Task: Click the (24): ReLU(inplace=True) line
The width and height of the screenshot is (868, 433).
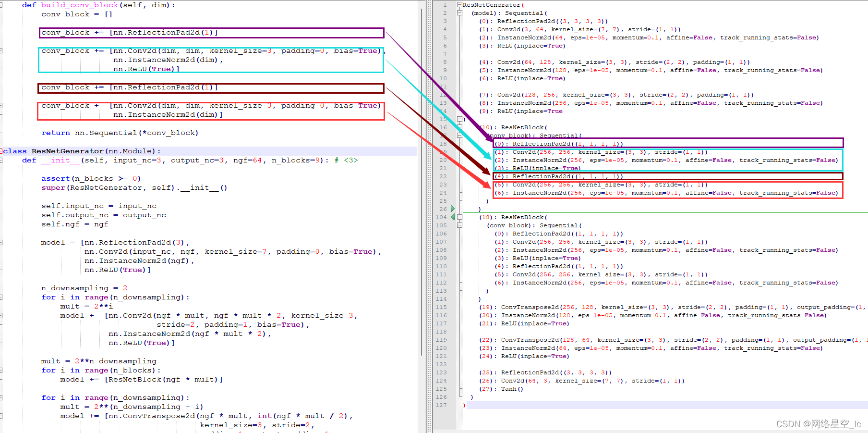Action: [524, 356]
